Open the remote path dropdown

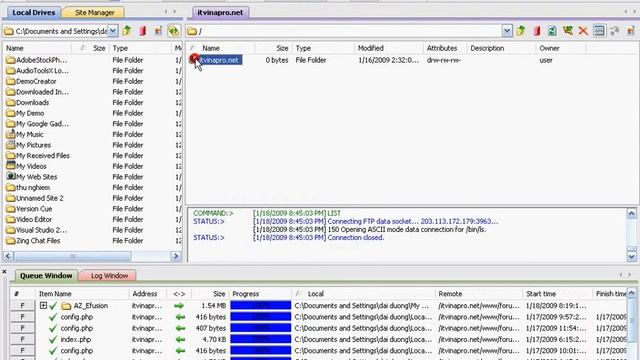click(507, 31)
